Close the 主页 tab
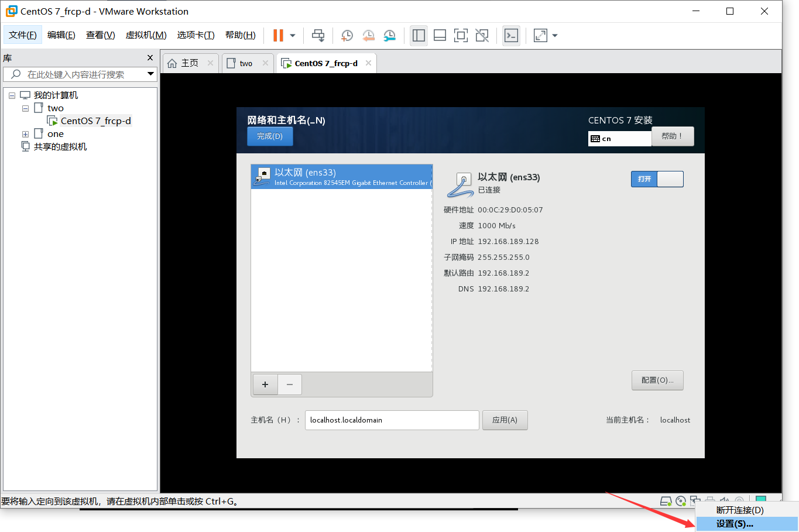 (x=210, y=63)
